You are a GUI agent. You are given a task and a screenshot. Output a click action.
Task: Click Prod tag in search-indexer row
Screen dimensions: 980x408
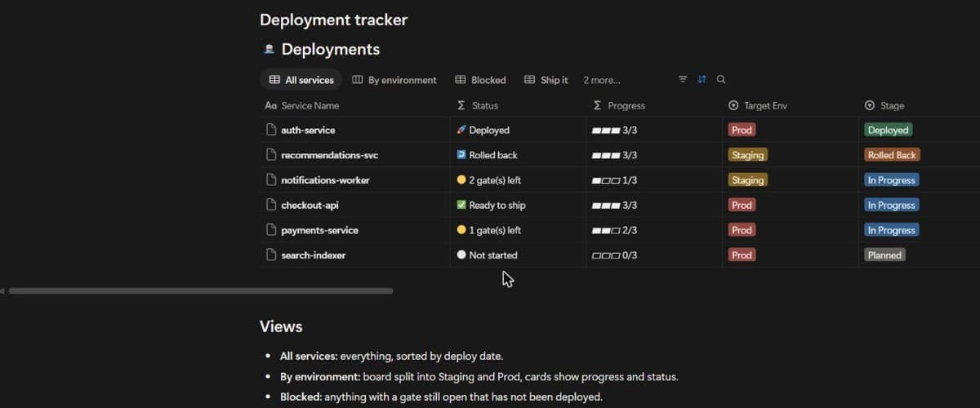pos(742,255)
